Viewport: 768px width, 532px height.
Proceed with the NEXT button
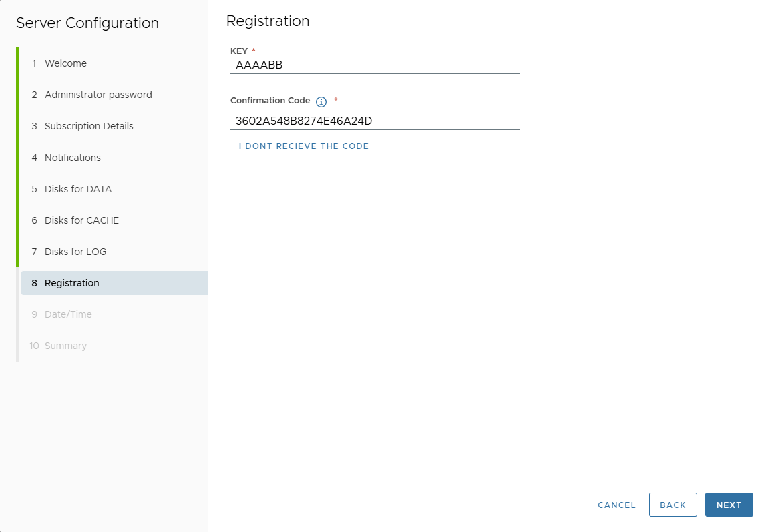pyautogui.click(x=729, y=505)
